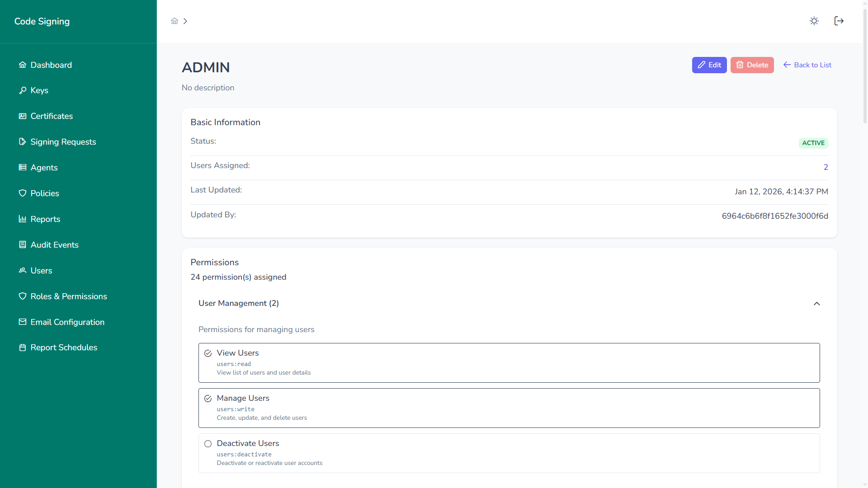868x488 pixels.
Task: Toggle the View Users permission checkmark
Action: coord(208,353)
